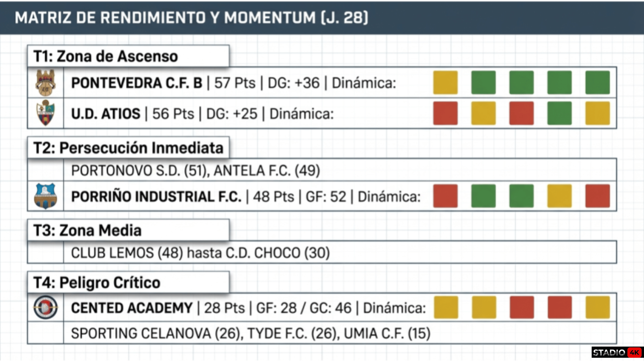Click the Stadio 4K logo

[x=617, y=353]
